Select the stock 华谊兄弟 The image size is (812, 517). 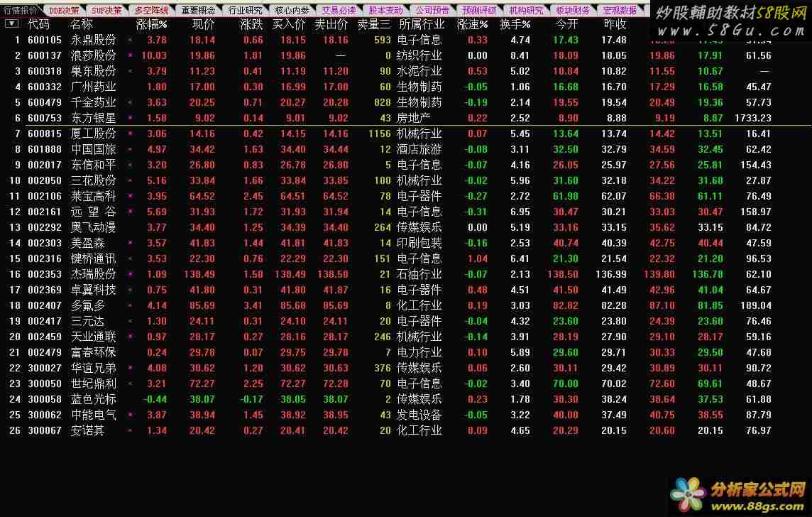point(93,368)
